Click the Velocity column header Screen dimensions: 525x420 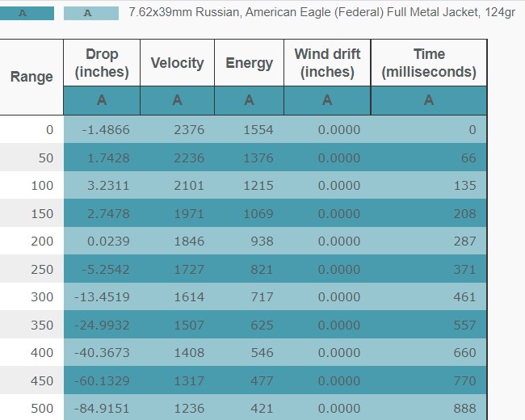click(177, 63)
